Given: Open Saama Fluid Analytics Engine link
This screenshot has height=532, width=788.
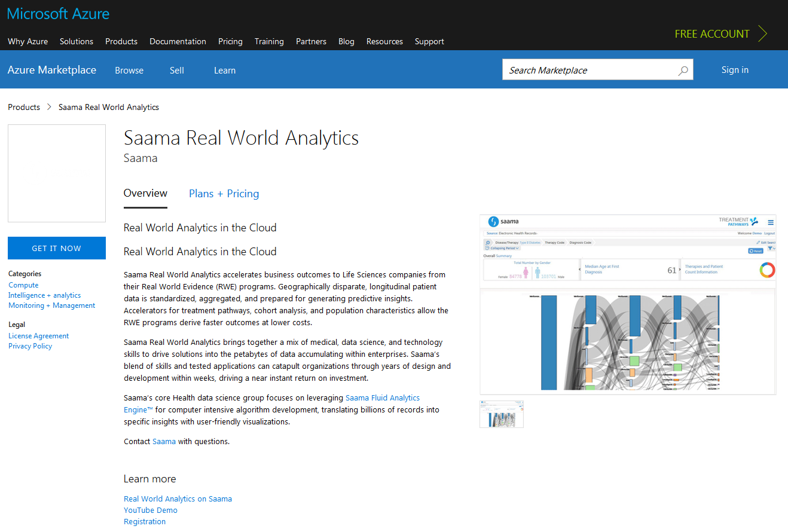Looking at the screenshot, I should pos(383,398).
